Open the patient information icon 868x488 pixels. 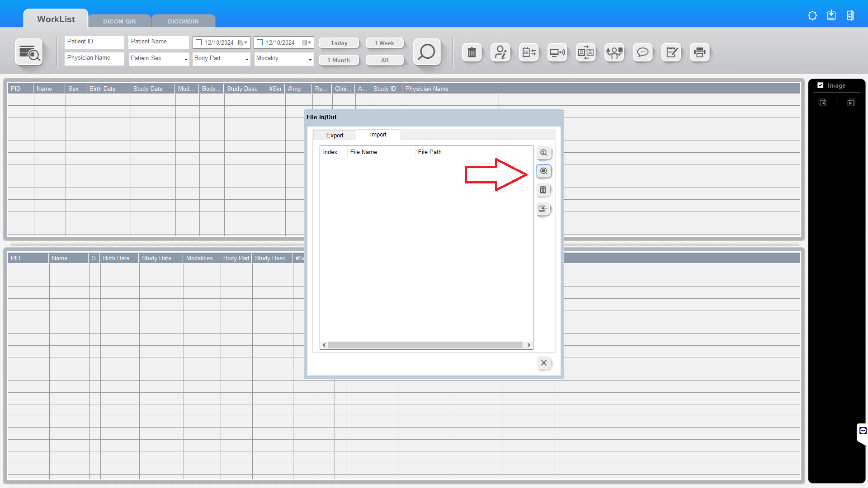coord(500,52)
